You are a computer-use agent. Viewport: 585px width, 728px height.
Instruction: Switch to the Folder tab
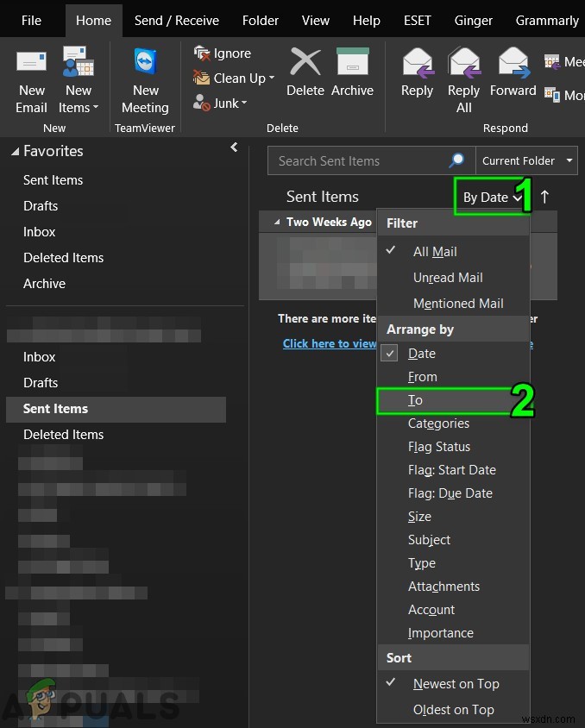point(261,21)
